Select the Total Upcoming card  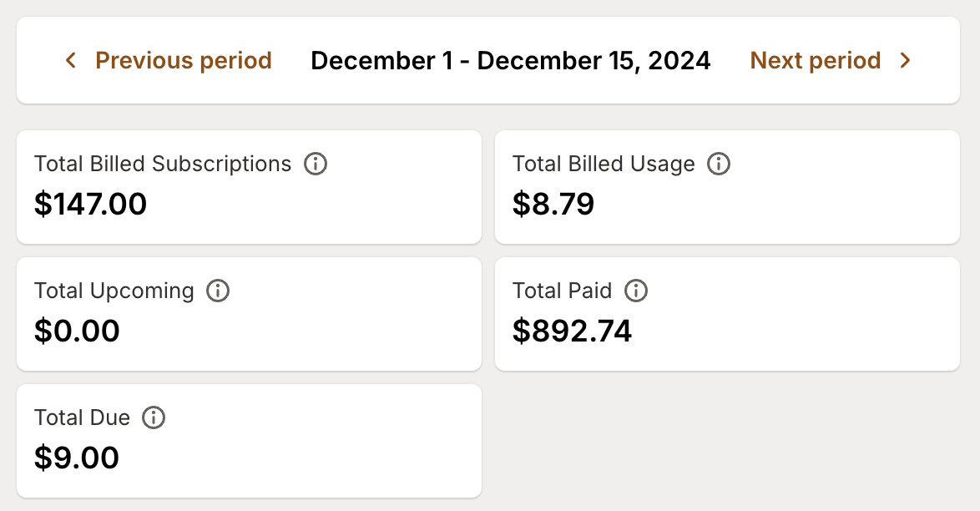(x=249, y=313)
